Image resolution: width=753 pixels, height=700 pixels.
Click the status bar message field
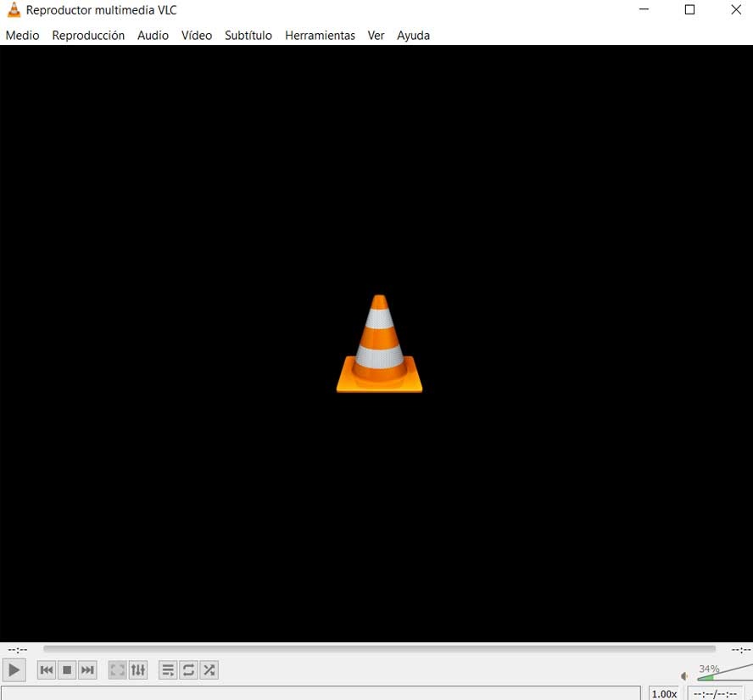pyautogui.click(x=321, y=693)
